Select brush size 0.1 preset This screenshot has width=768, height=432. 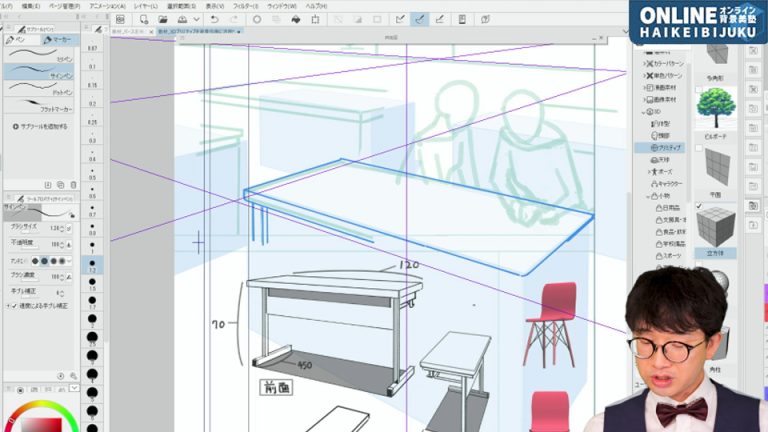click(92, 62)
